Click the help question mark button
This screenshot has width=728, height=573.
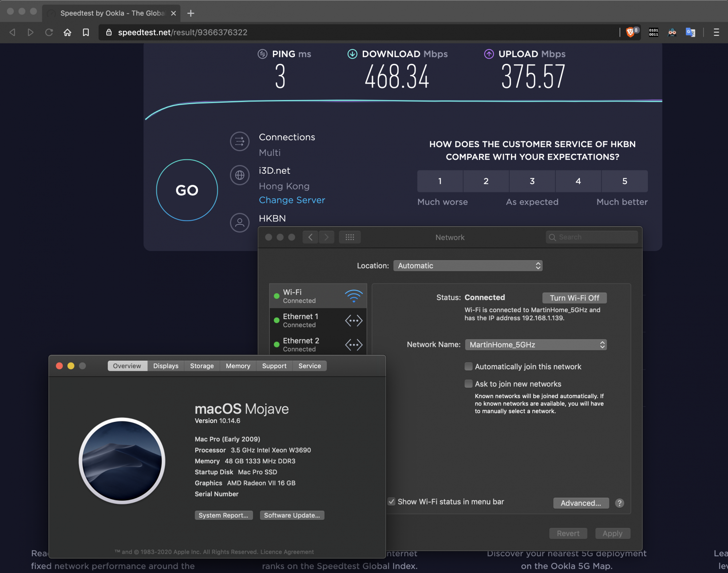tap(619, 503)
